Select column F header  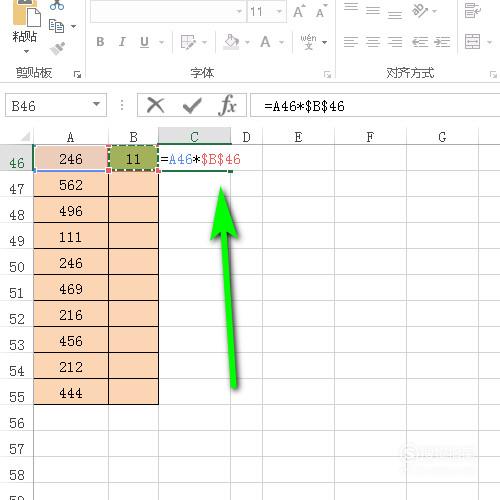pos(370,137)
